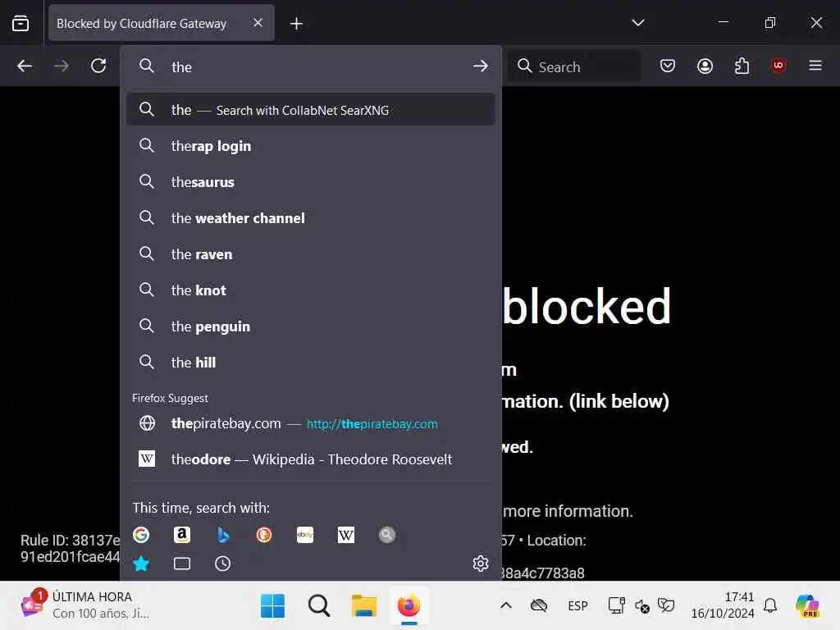This screenshot has width=840, height=630.
Task: Open notifications bell icon
Action: click(x=770, y=605)
